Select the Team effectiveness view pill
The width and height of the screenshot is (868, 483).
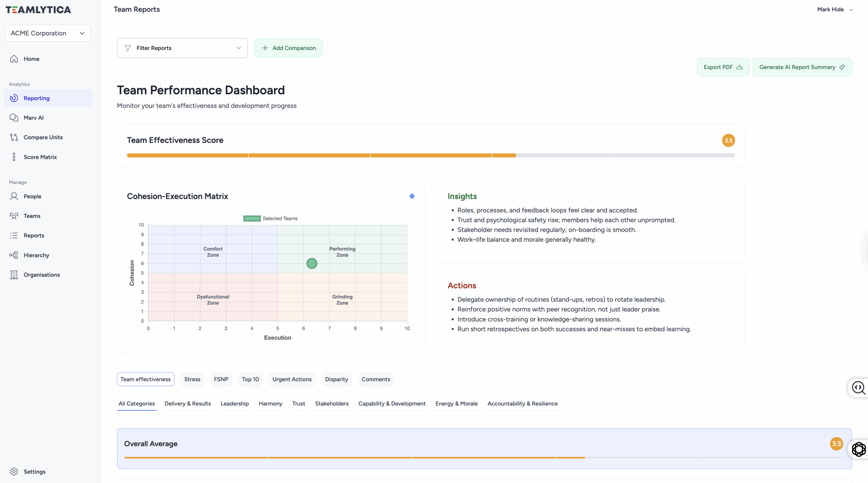[145, 379]
